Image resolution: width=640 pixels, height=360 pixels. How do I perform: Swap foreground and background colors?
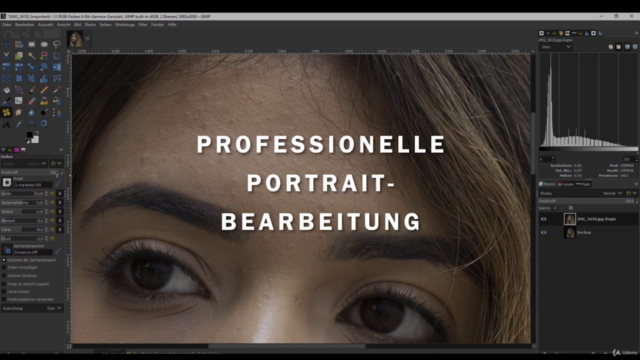37,133
